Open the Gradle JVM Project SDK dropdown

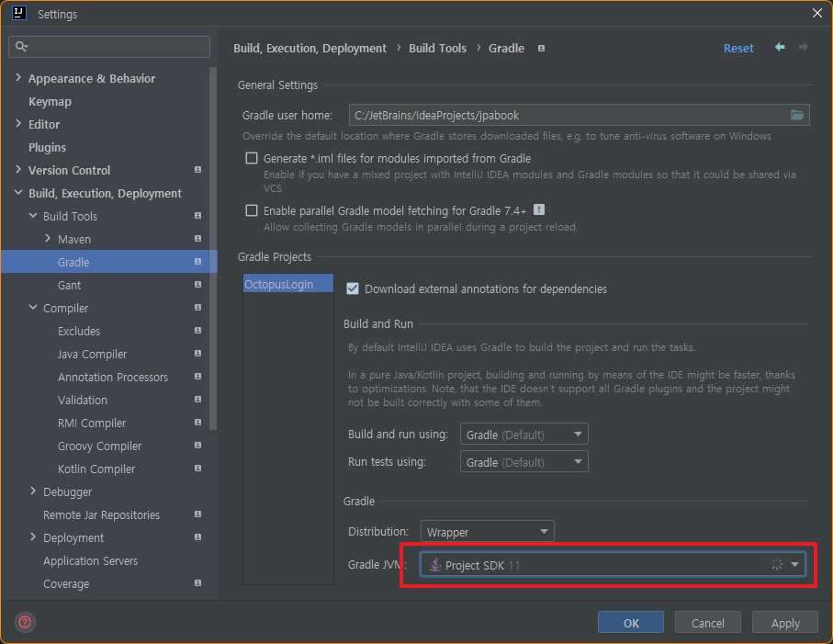point(613,565)
